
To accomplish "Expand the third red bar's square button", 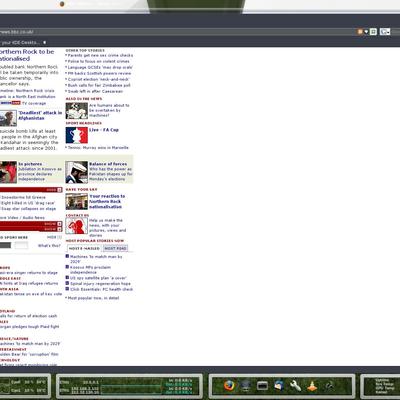I will [x=59, y=229].
